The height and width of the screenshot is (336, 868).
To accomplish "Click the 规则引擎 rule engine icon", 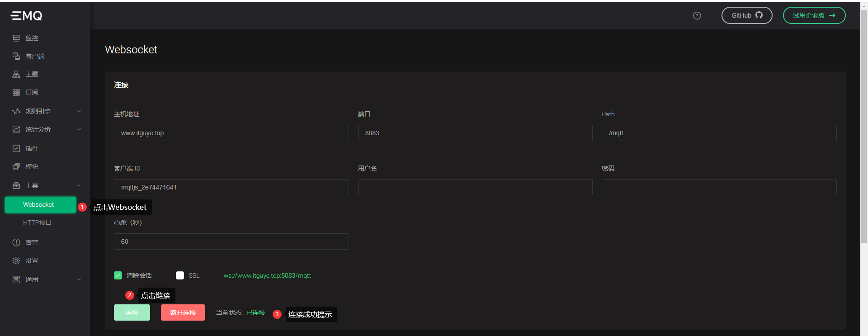I will pyautogui.click(x=16, y=111).
